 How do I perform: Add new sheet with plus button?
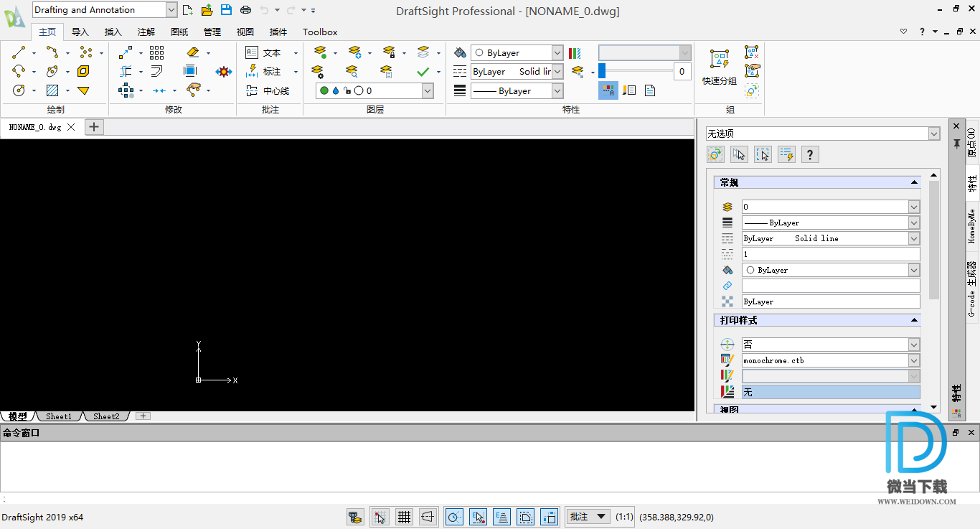(143, 416)
